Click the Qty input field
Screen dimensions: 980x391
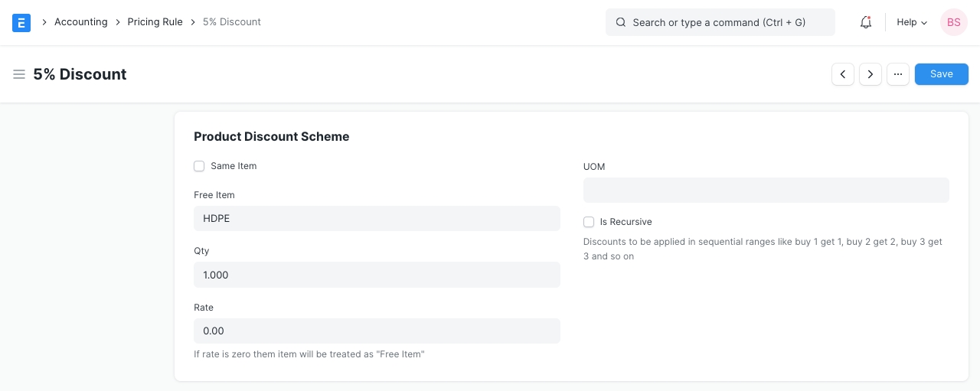[x=377, y=275]
